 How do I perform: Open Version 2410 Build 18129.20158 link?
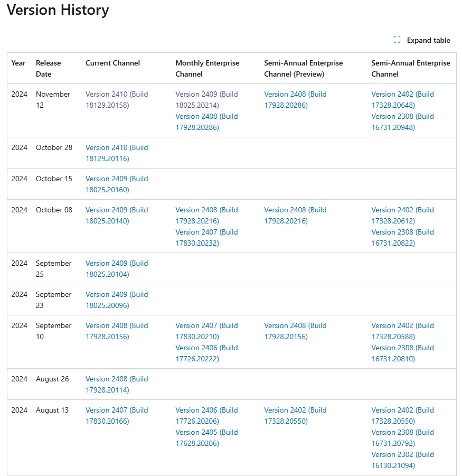pos(117,99)
